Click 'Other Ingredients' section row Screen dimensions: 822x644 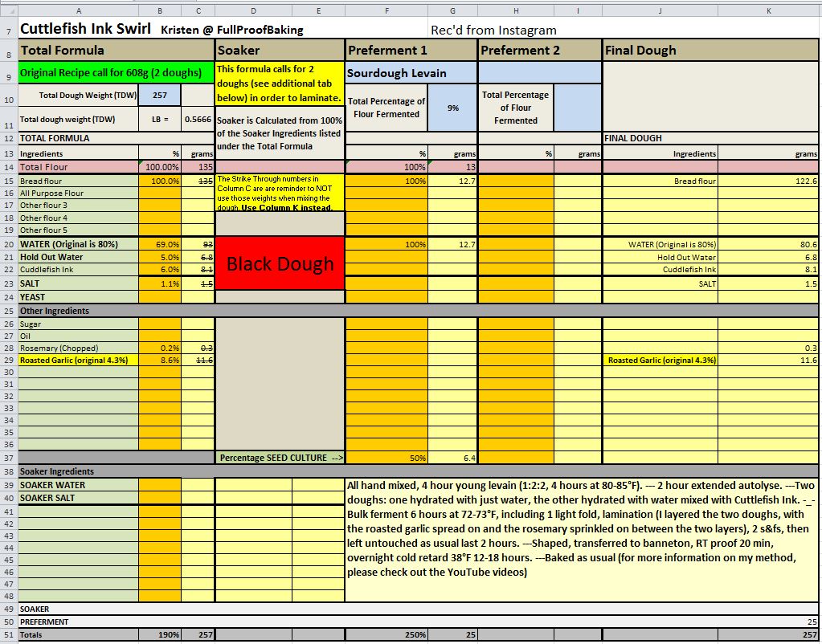(419, 311)
